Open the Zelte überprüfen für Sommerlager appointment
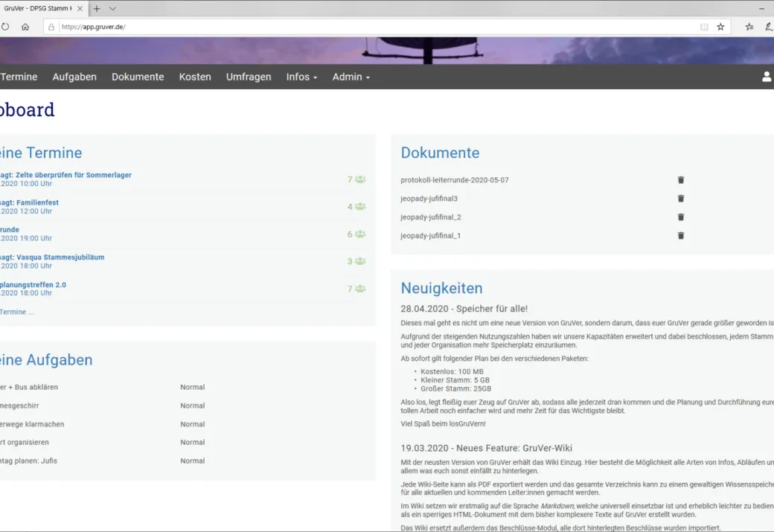 (x=65, y=175)
